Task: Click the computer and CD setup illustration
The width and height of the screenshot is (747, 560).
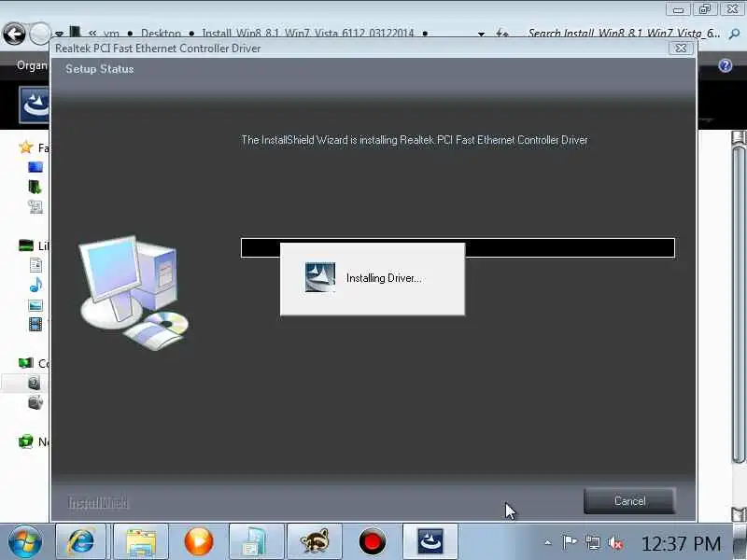Action: coord(134,293)
